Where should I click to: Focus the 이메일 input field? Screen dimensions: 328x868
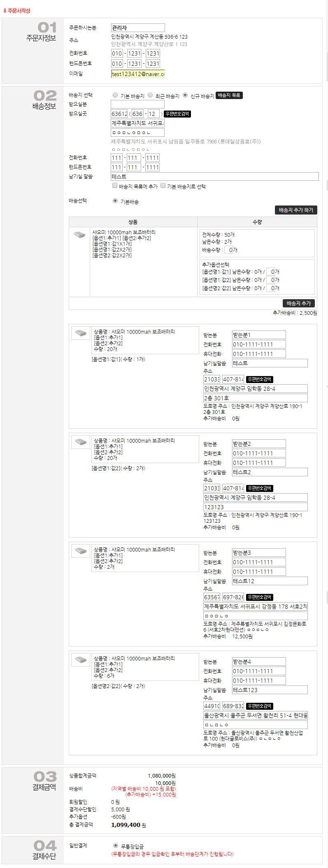(x=138, y=74)
